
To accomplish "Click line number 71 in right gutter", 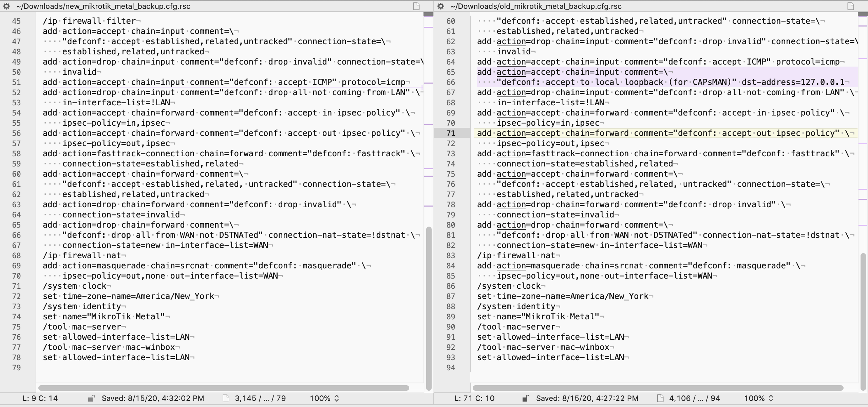I will pyautogui.click(x=451, y=133).
